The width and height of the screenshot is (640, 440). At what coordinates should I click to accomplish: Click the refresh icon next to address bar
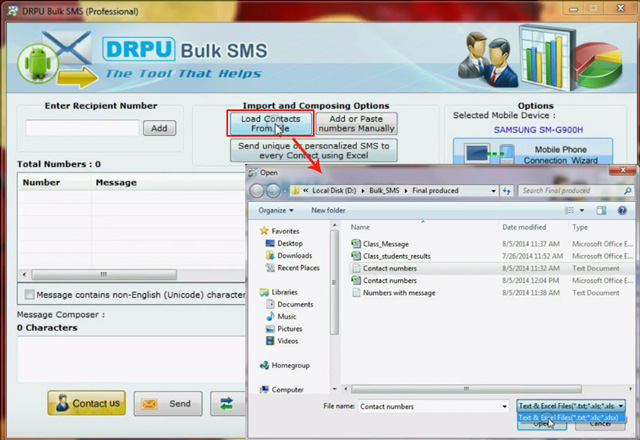507,191
